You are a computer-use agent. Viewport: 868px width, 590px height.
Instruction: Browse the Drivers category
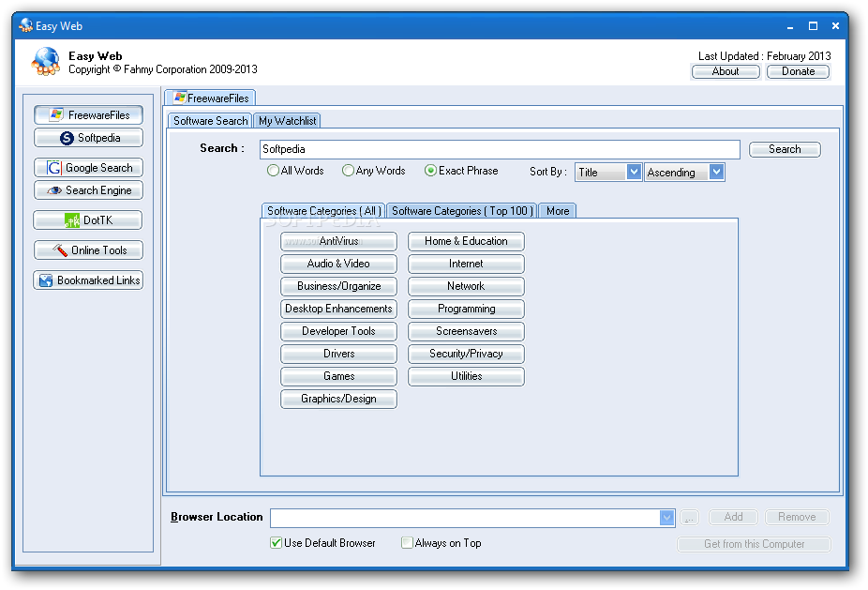pyautogui.click(x=338, y=354)
